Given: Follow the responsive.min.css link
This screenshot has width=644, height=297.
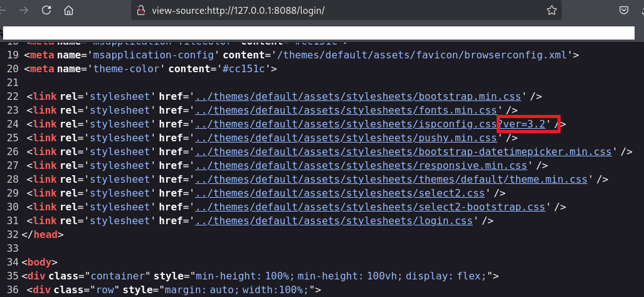Looking at the screenshot, I should [x=360, y=166].
